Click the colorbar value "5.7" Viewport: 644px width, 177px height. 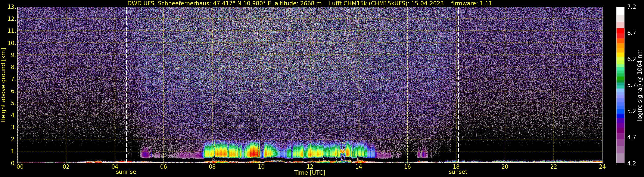(632, 85)
